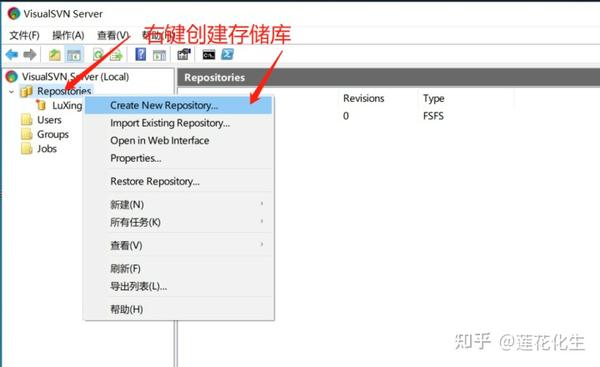Click the Up One Level folder icon
Image resolution: width=600 pixels, height=367 pixels.
coord(55,55)
